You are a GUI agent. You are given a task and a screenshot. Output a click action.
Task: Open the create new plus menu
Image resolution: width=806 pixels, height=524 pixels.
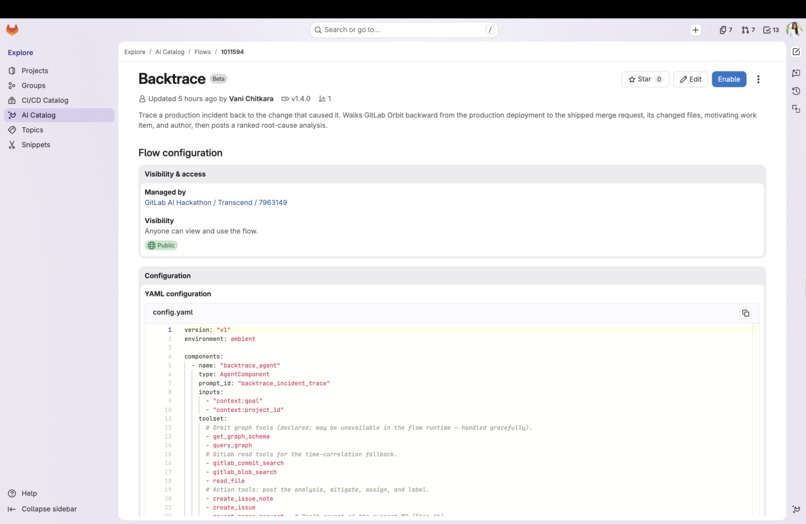tap(695, 30)
